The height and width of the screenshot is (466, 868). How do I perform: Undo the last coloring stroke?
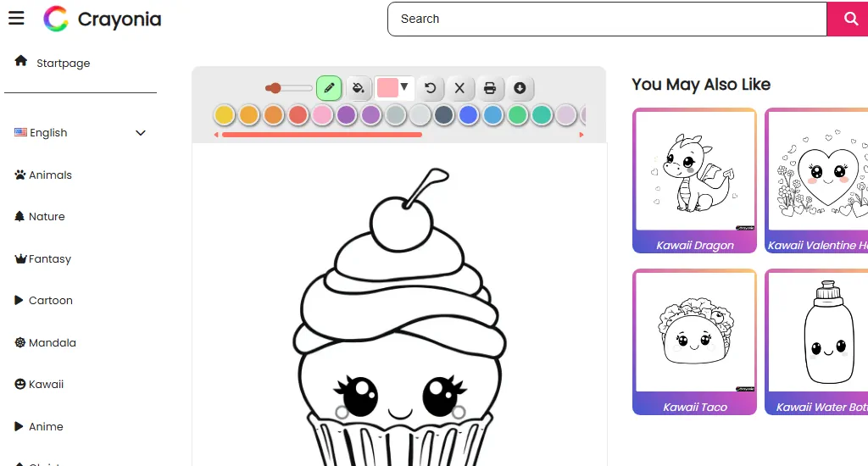pos(430,87)
